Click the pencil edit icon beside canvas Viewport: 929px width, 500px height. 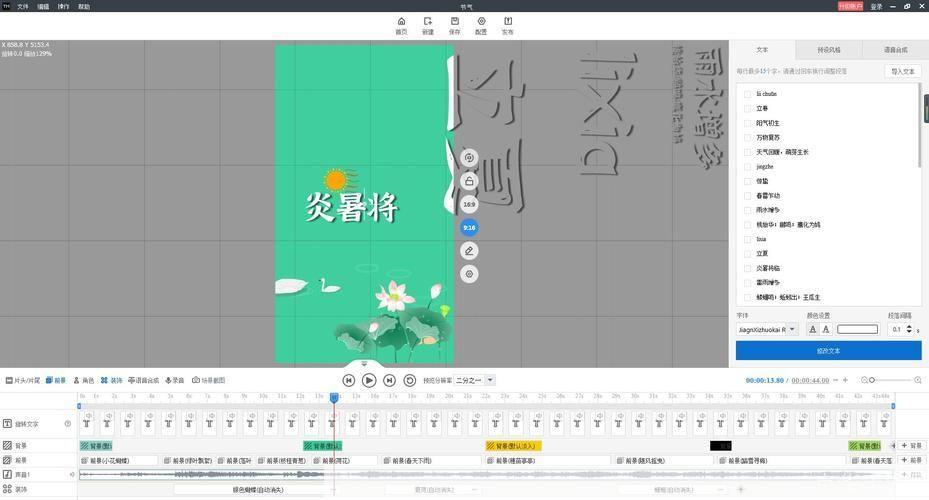point(469,250)
